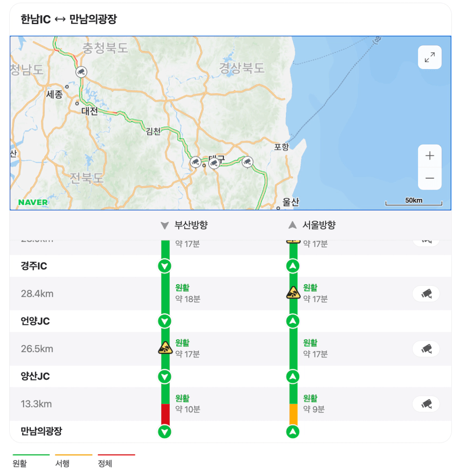Click the 대전 city label on the map
The image size is (463, 476).
(x=90, y=111)
